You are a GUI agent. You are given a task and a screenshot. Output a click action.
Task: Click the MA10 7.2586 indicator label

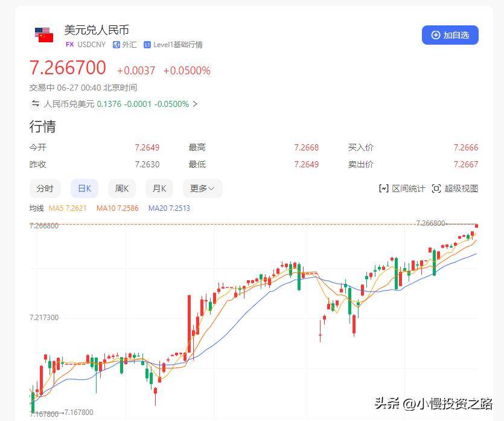tap(117, 208)
